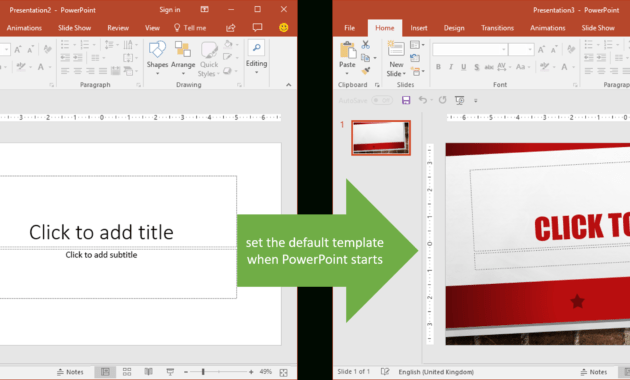630x380 pixels.
Task: Open Paragraph dialog launcher in Presentation2
Action: [139, 85]
